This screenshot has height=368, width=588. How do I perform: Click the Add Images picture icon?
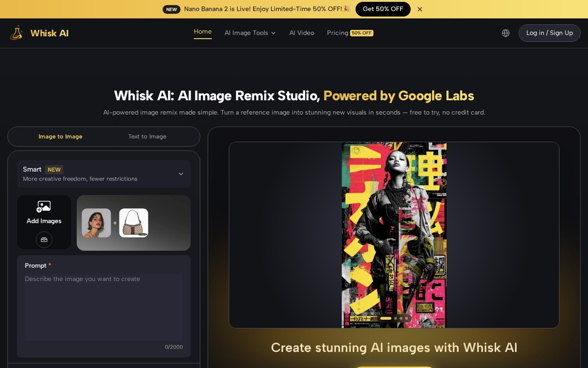point(44,207)
